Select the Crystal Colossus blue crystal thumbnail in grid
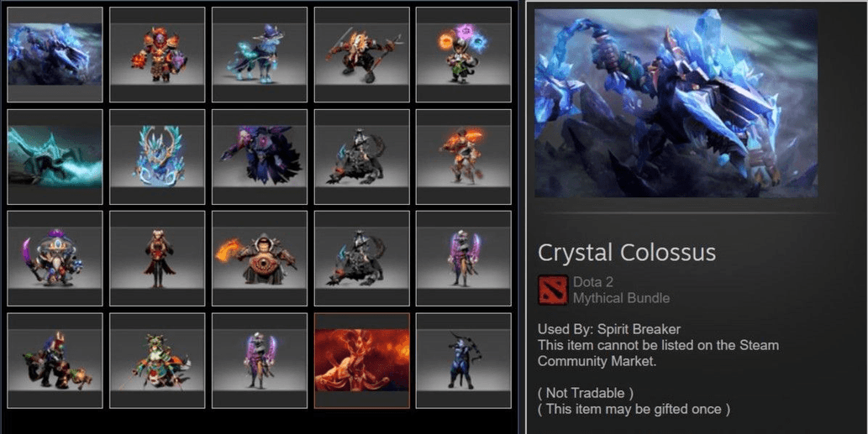This screenshot has height=434, width=868. [x=55, y=55]
